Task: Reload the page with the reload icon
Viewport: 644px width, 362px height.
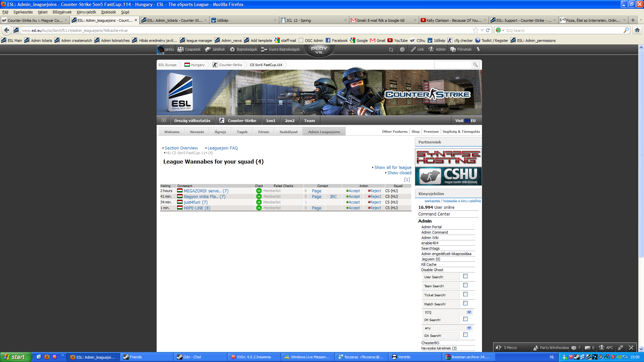Action: (x=488, y=30)
